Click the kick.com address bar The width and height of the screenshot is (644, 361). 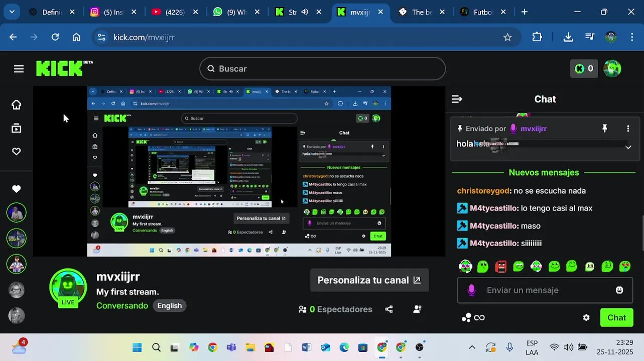pos(306,37)
